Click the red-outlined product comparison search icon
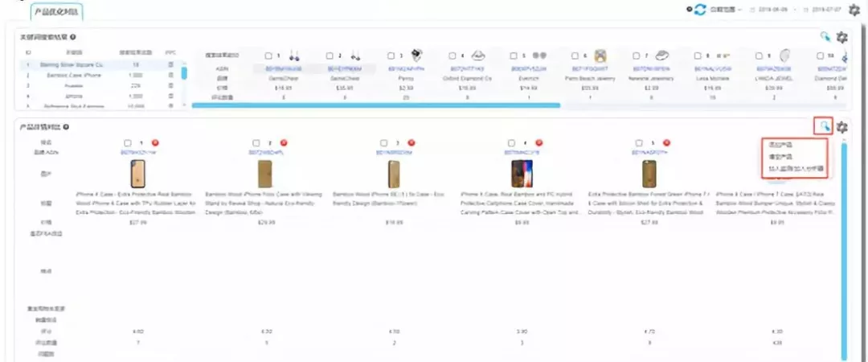Screen dimensions: 868x362 click(824, 126)
